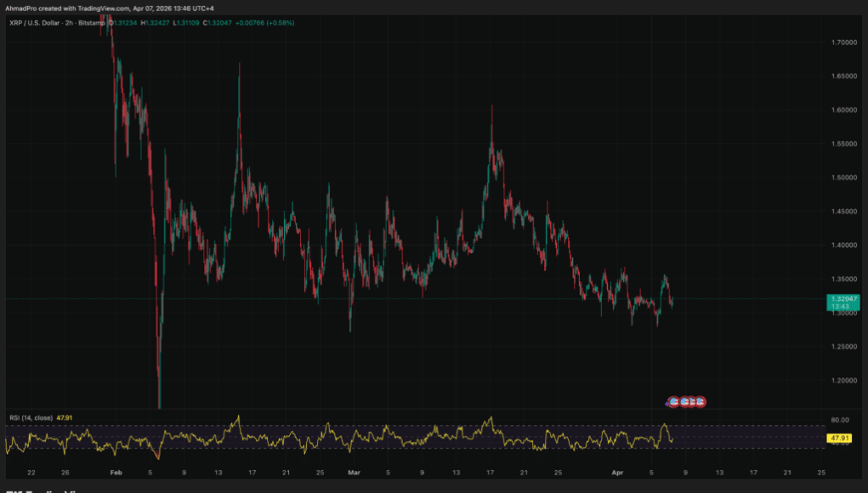Select the XRP / U.S. Dollar symbol title
Image resolution: width=868 pixels, height=493 pixels.
coord(34,23)
